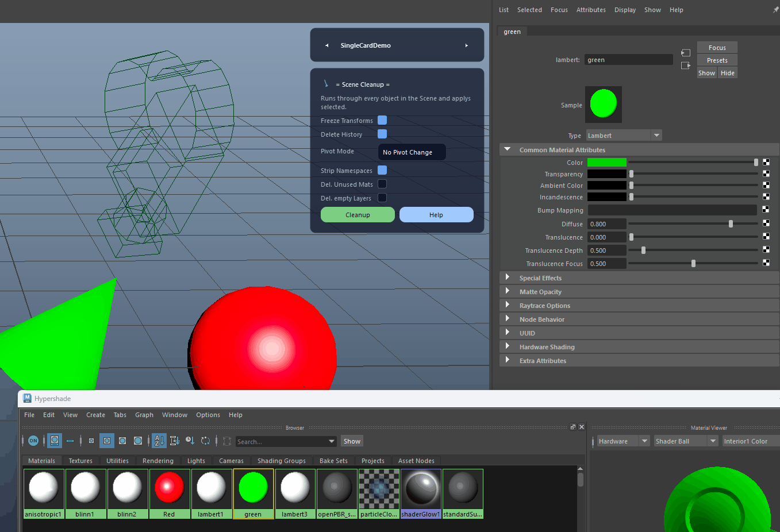Collapse the Common Material Attributes section
This screenshot has width=780, height=532.
pos(507,149)
